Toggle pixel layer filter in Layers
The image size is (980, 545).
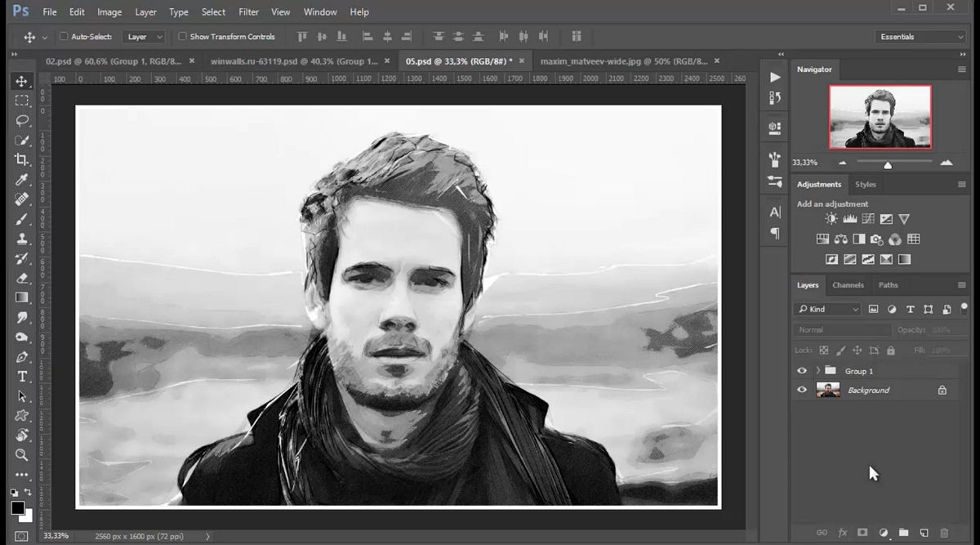[873, 310]
